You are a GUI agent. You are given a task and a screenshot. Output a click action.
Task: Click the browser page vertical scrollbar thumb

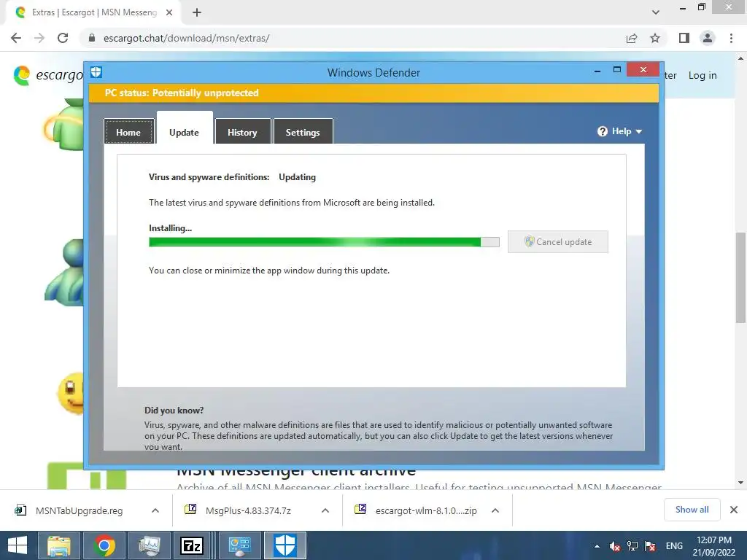click(x=740, y=278)
